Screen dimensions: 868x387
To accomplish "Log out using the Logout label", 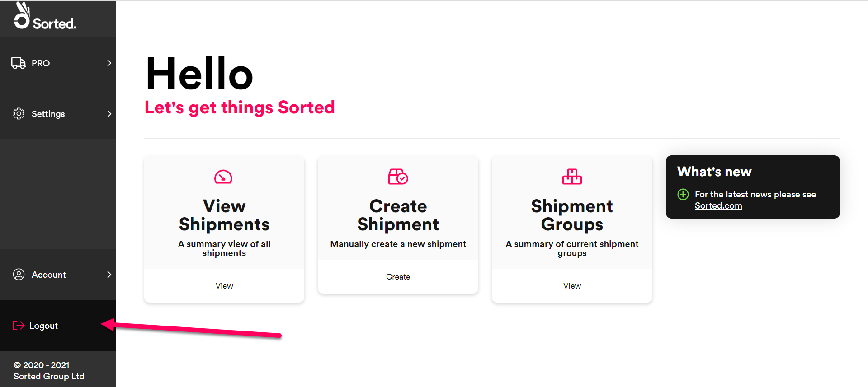I will pyautogui.click(x=43, y=326).
